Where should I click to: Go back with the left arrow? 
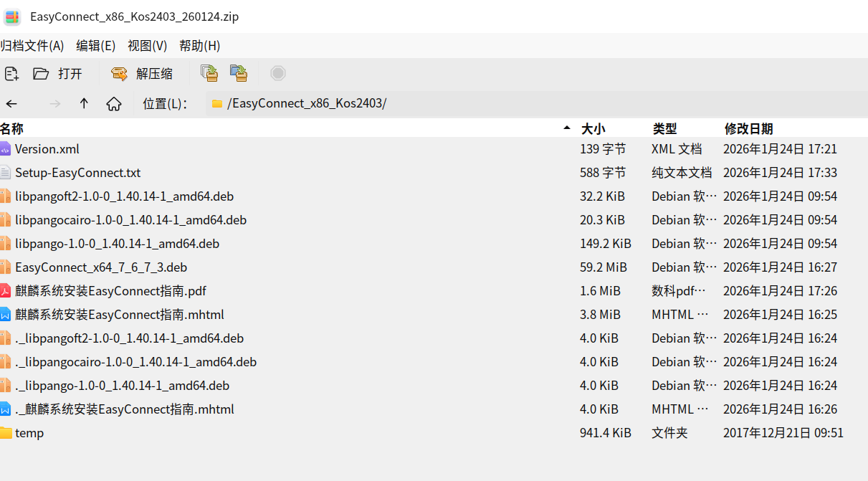11,104
